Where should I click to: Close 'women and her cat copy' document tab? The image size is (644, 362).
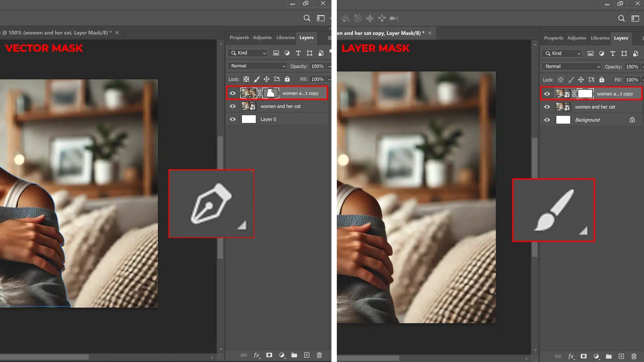pos(430,33)
